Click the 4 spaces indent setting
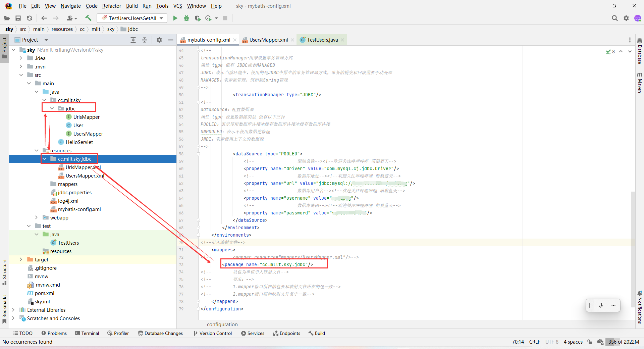Viewport: 644px width, 349px height. click(573, 342)
